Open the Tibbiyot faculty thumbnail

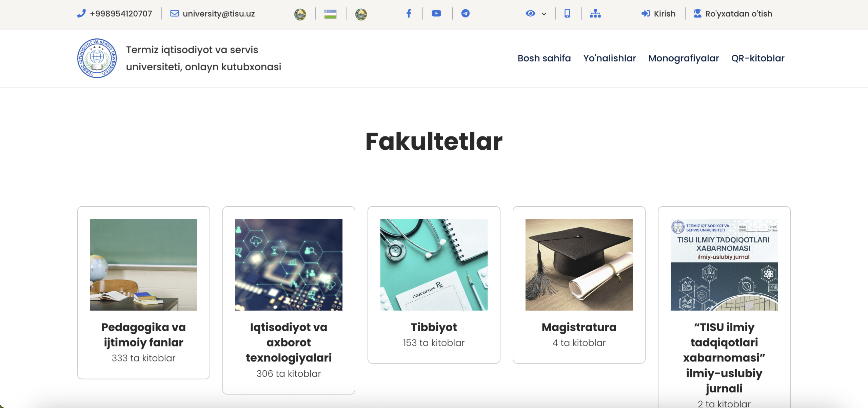[x=434, y=264]
